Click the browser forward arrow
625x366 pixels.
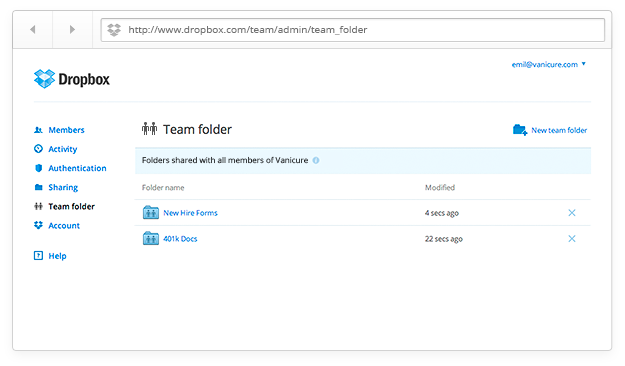pyautogui.click(x=72, y=30)
